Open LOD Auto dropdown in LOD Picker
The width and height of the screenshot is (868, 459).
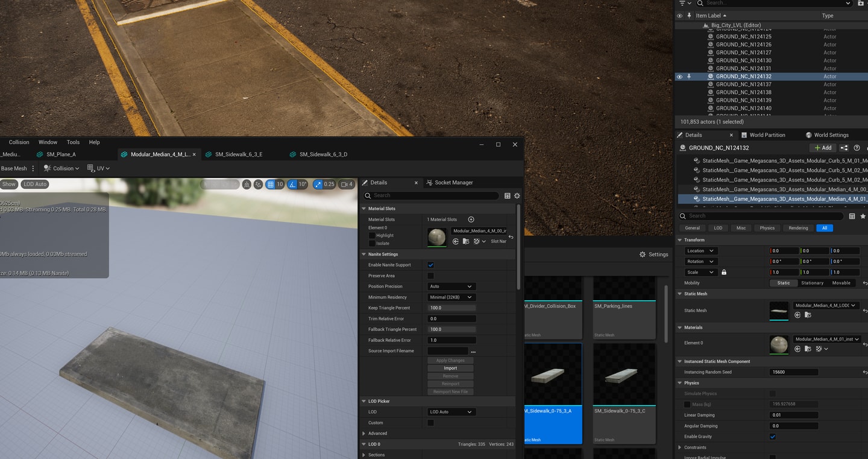pyautogui.click(x=451, y=412)
